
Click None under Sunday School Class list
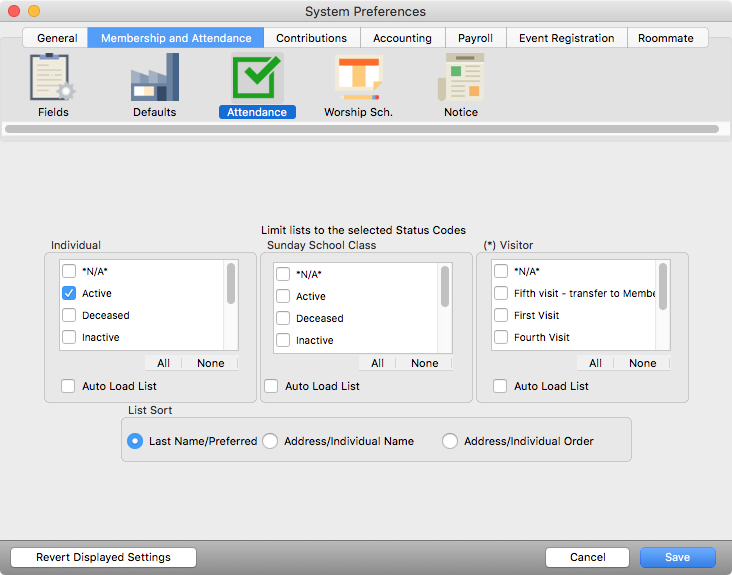point(424,363)
